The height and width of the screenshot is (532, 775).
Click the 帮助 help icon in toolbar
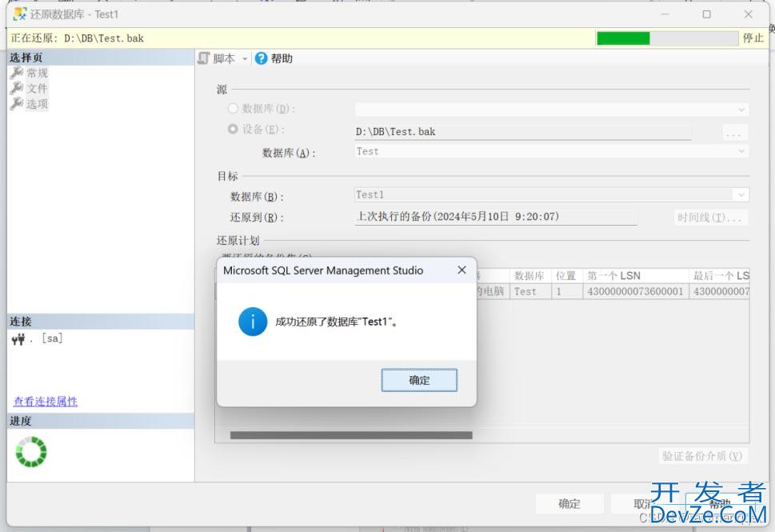261,58
